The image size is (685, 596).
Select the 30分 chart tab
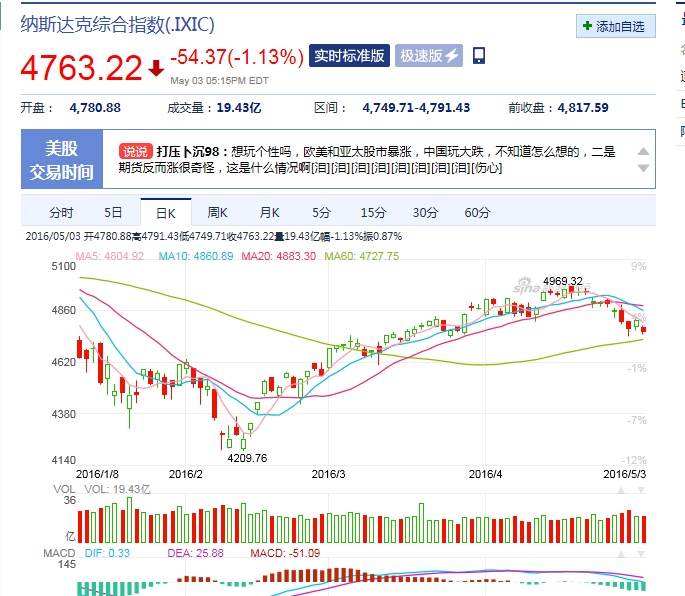(x=426, y=213)
